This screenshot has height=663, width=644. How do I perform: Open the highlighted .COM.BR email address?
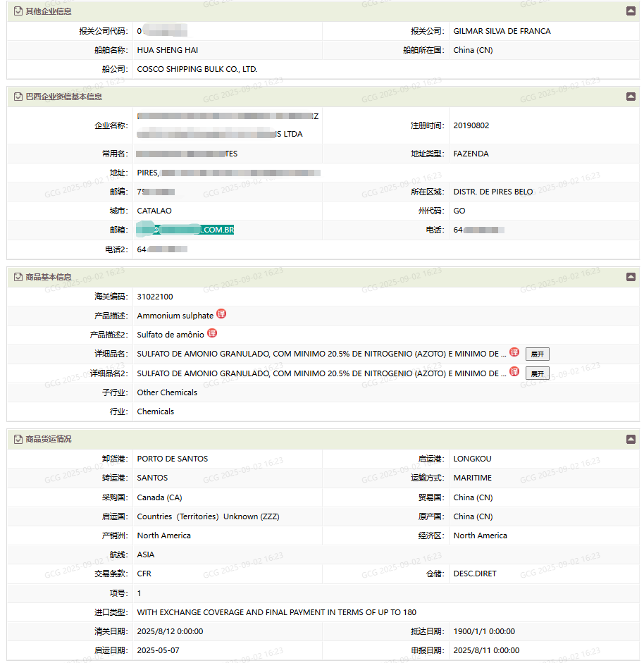[185, 230]
